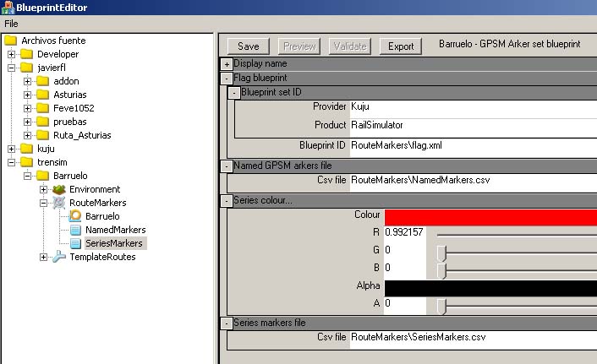The height and width of the screenshot is (364, 597).
Task: Collapse the javierfl folder node
Action: point(12,68)
